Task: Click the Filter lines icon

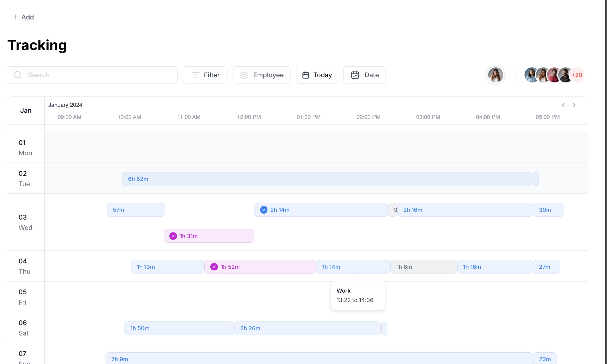Action: [x=195, y=75]
